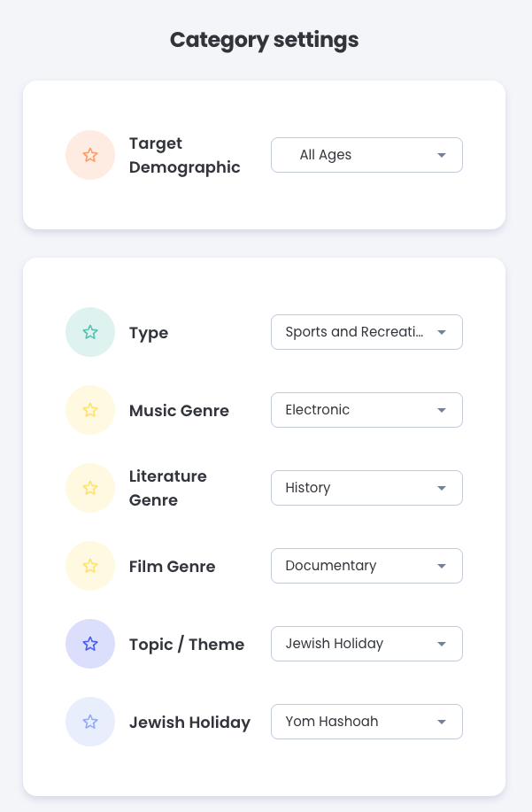Image resolution: width=532 pixels, height=812 pixels.
Task: Click the chevron arrow on the All Ages dropdown
Action: point(441,155)
